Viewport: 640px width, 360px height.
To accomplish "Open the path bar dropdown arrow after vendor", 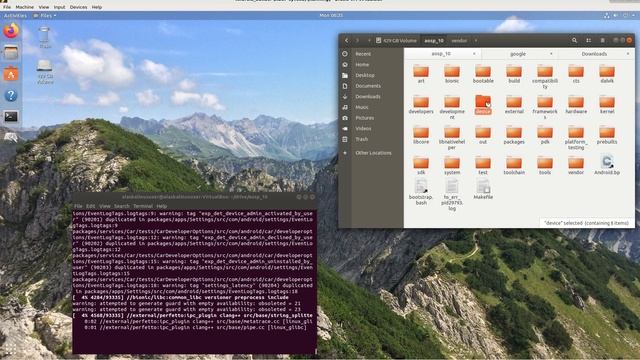I will 476,41.
